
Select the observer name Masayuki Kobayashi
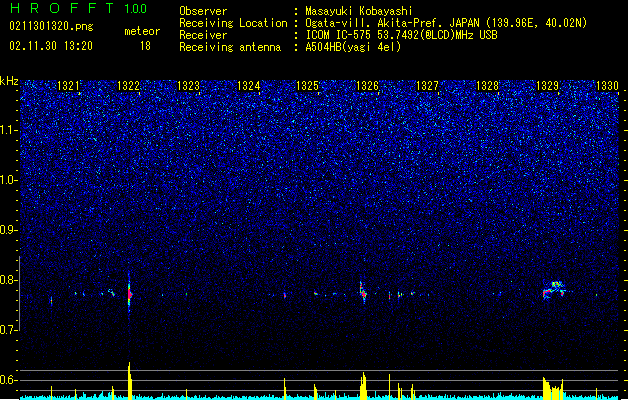point(359,11)
